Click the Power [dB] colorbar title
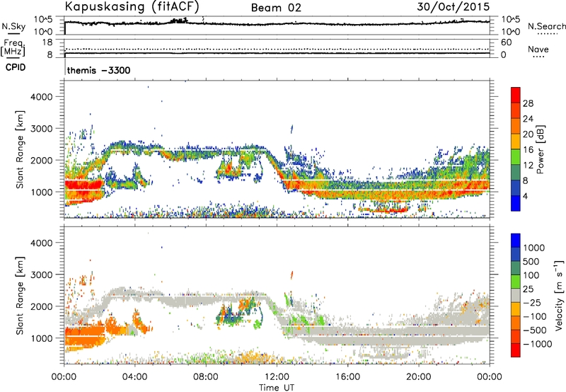This screenshot has width=566, height=392. pyautogui.click(x=540, y=149)
